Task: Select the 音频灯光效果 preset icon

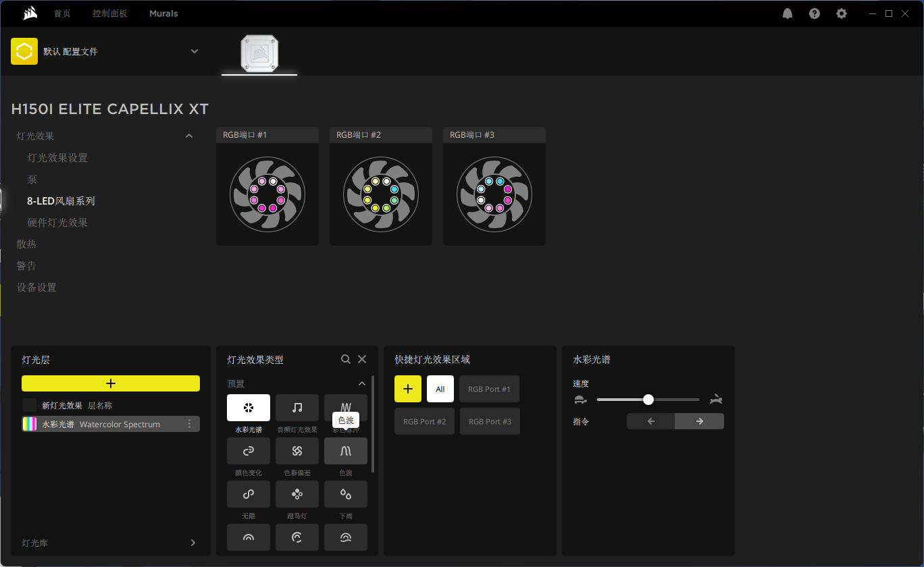Action: click(x=297, y=408)
